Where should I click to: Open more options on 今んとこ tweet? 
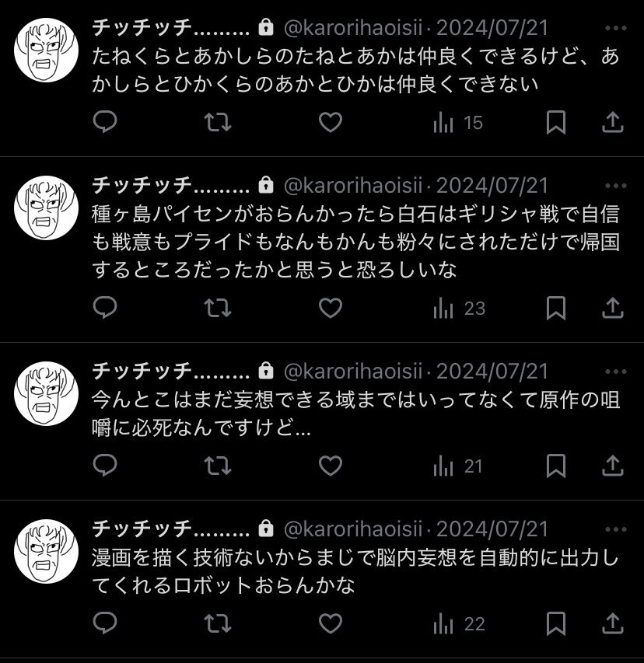(615, 372)
